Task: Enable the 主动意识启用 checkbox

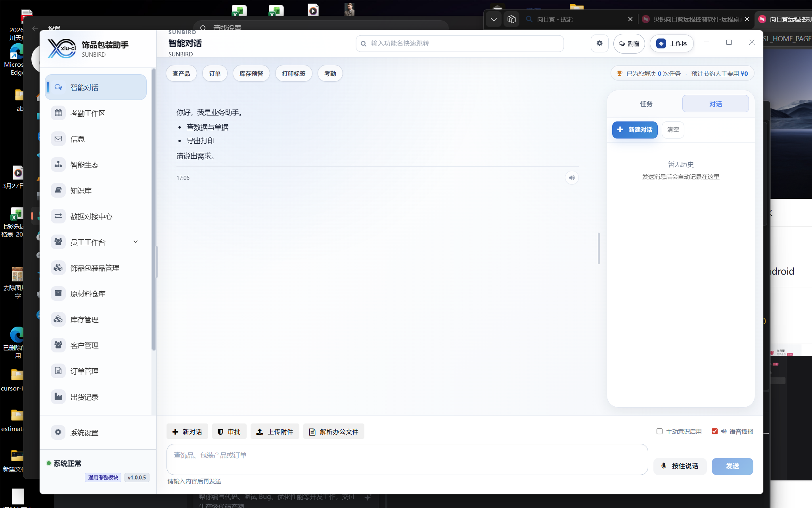Action: click(659, 431)
